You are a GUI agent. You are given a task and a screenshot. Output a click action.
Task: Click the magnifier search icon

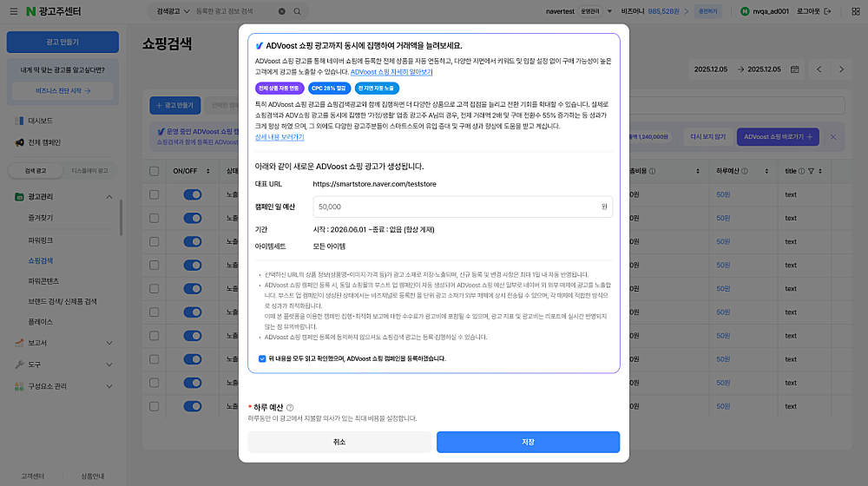(x=297, y=11)
